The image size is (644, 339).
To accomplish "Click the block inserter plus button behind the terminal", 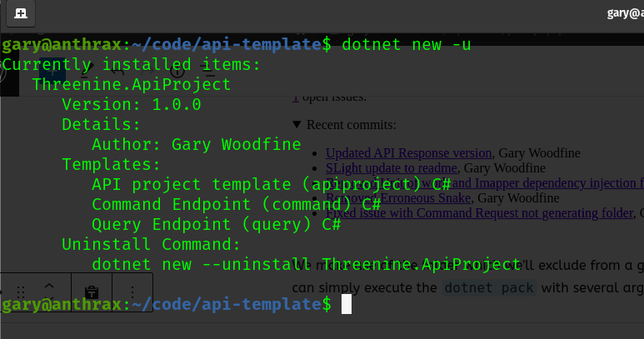I will coord(52,72).
